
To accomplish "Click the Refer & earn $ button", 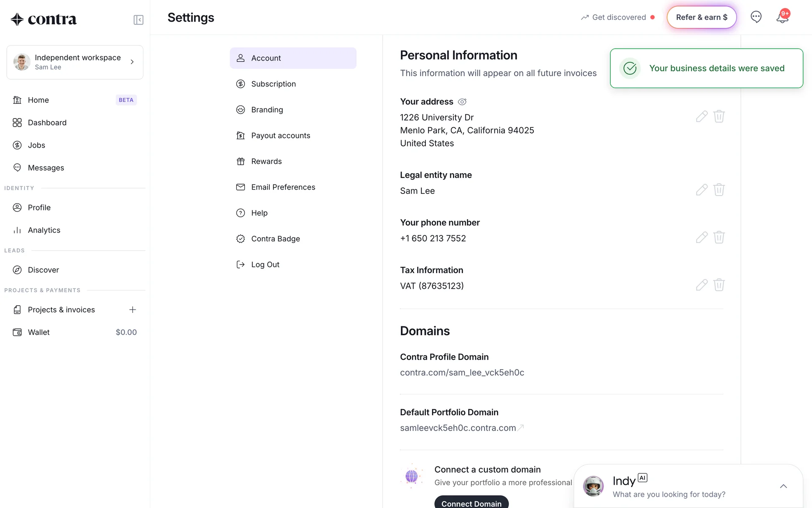I will (702, 17).
